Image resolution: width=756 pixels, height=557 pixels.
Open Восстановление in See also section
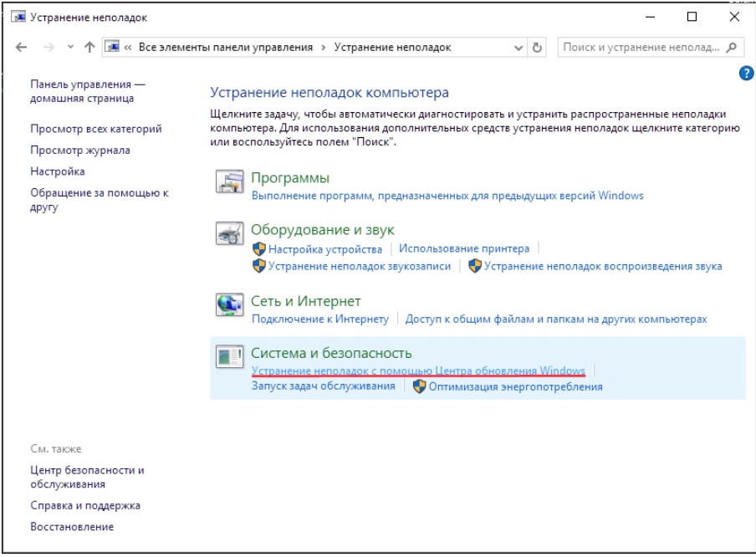pos(72,527)
